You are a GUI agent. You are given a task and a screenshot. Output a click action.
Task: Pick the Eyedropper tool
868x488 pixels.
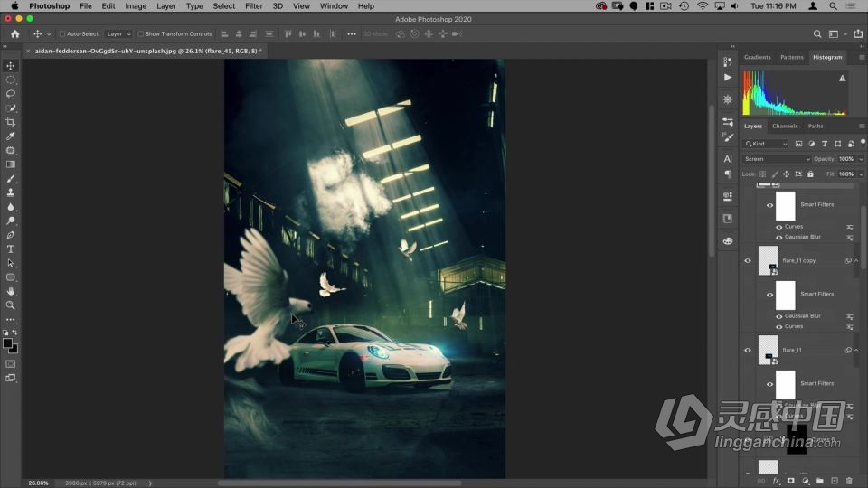(x=11, y=136)
